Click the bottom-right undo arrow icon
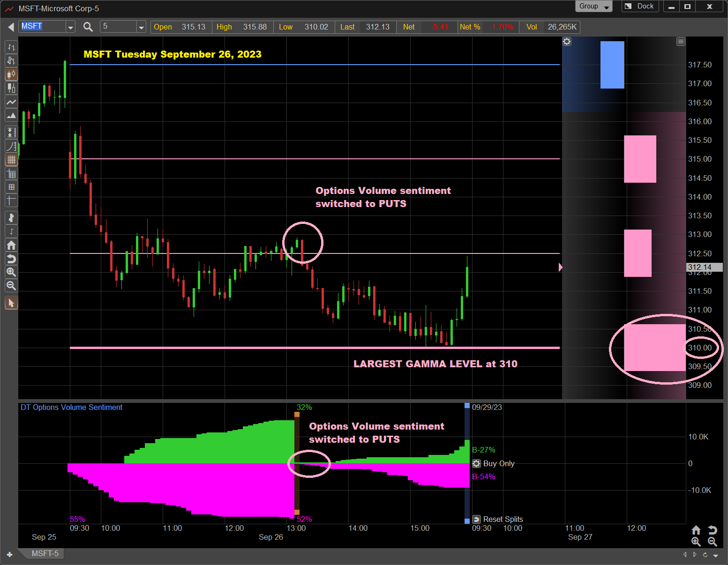The width and height of the screenshot is (728, 565). [x=713, y=530]
